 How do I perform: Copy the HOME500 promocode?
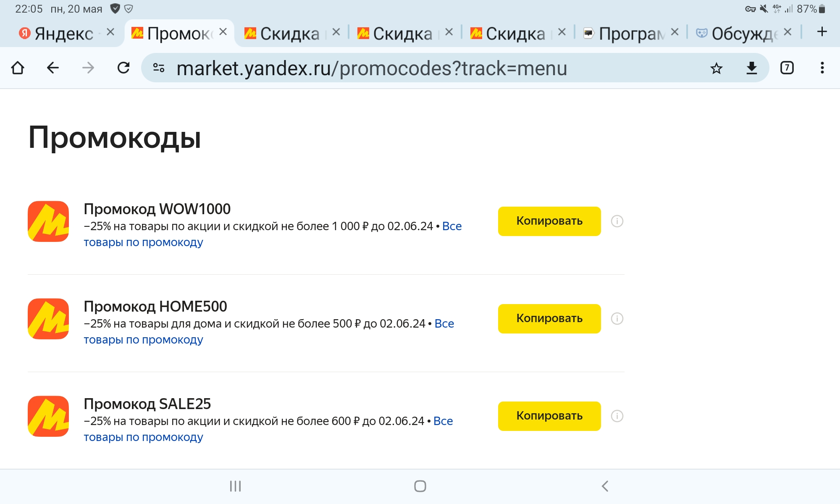click(x=549, y=319)
